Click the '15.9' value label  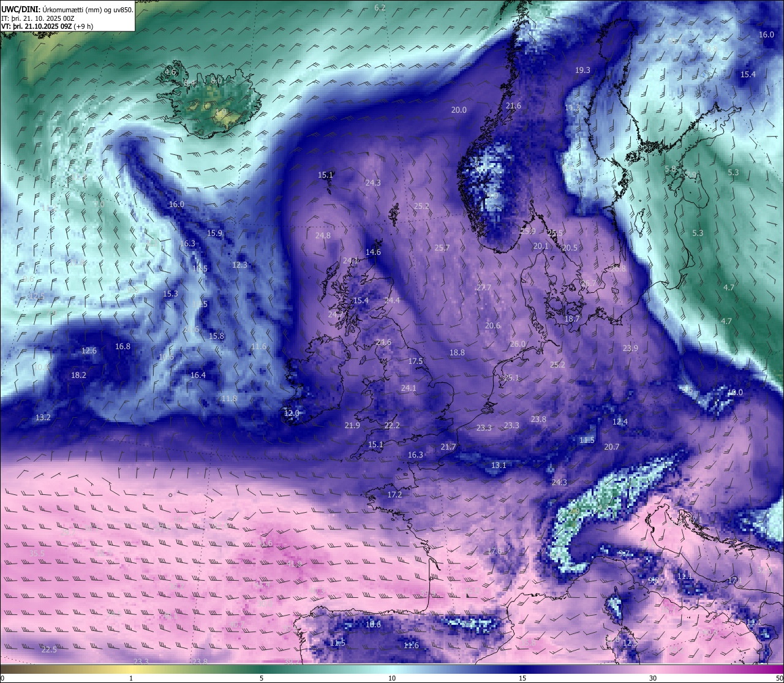(x=214, y=233)
